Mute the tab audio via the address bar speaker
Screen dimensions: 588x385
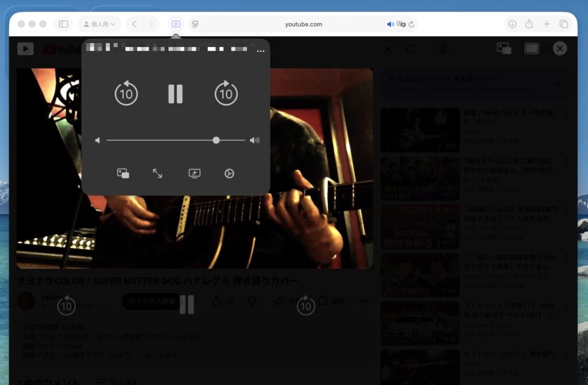[x=390, y=24]
